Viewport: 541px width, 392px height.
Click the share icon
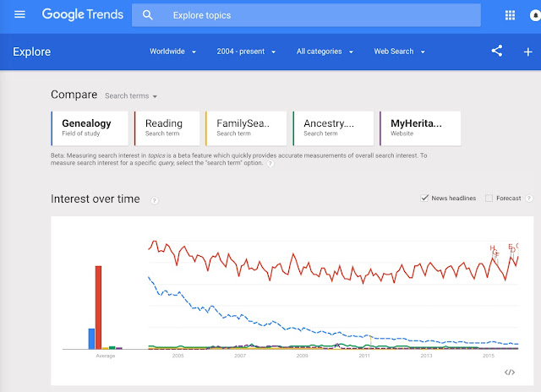tap(497, 52)
